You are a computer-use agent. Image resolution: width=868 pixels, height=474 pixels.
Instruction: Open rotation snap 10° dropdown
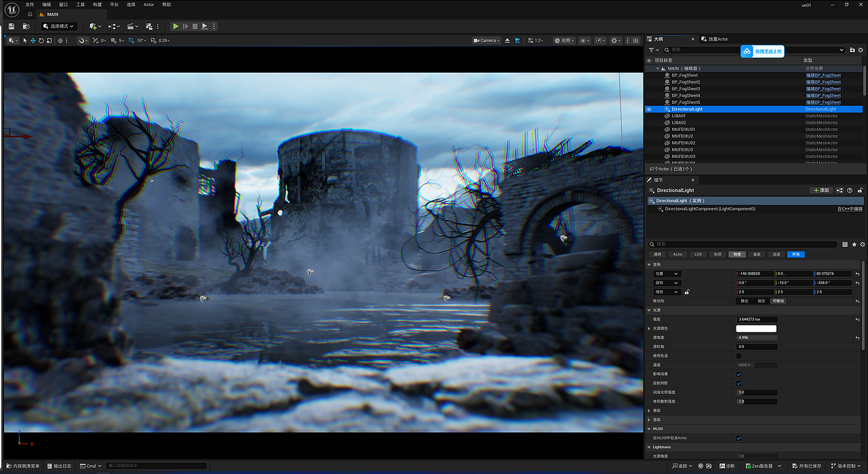coord(141,41)
